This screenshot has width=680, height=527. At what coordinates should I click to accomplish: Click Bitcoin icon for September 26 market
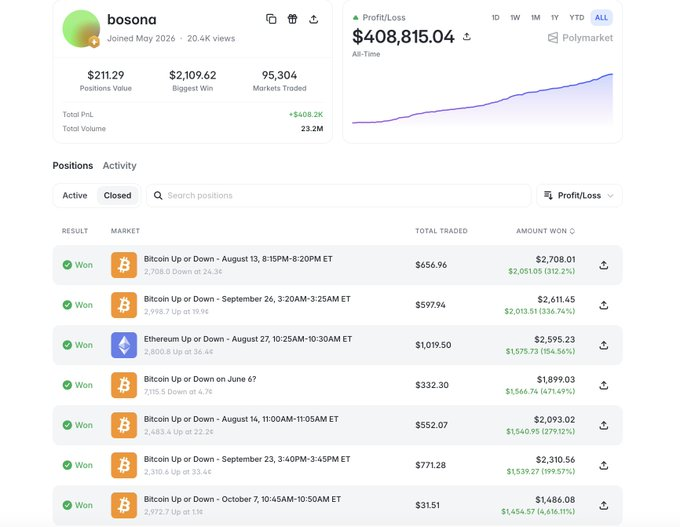coord(124,305)
